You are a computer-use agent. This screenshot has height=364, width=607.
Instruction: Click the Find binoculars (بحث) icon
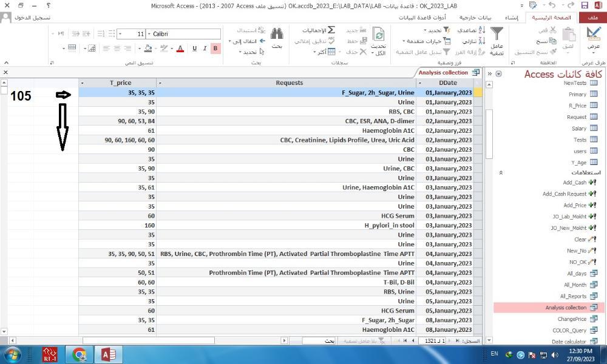(276, 34)
